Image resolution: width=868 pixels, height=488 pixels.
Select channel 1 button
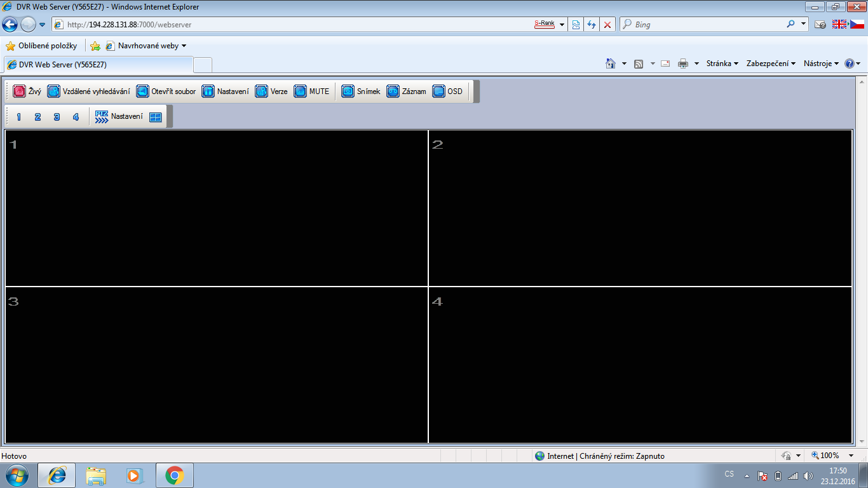19,117
